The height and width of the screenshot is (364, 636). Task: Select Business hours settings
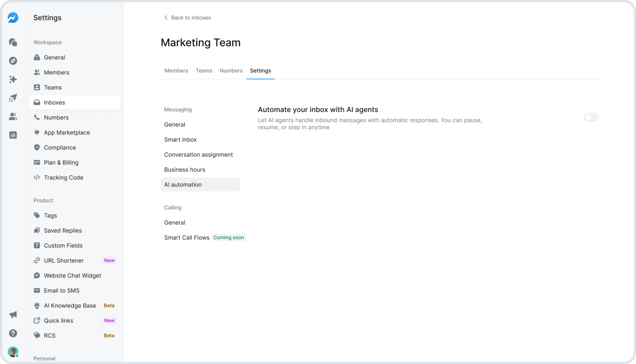pyautogui.click(x=183, y=170)
